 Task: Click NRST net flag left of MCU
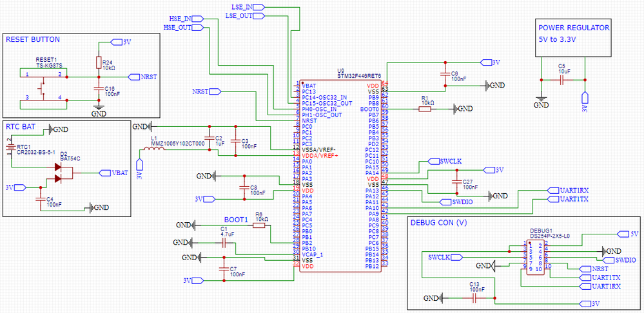tap(206, 91)
